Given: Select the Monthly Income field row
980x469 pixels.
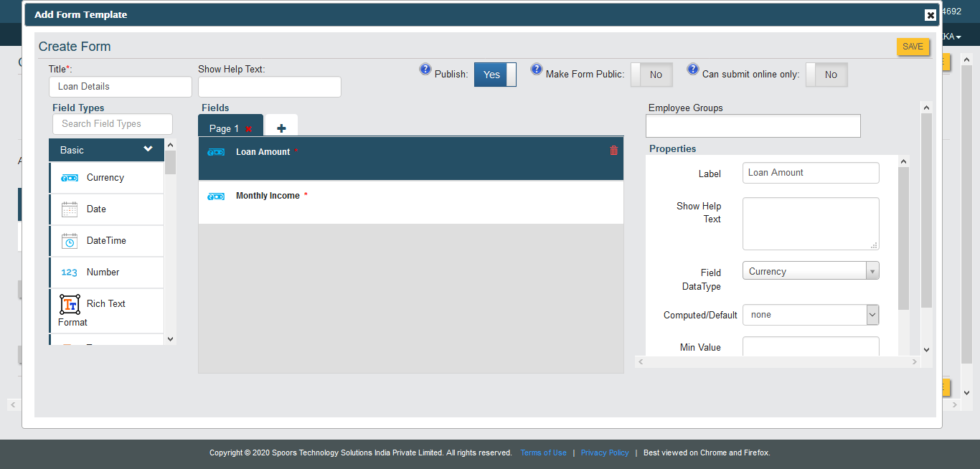Looking at the screenshot, I should pyautogui.click(x=410, y=202).
